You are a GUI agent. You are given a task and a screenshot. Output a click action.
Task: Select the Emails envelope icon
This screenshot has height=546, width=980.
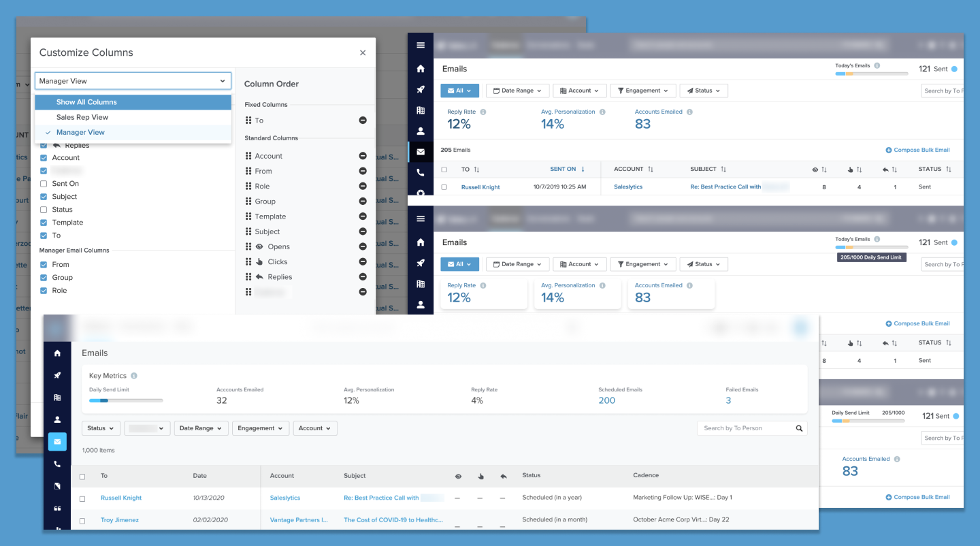point(57,441)
